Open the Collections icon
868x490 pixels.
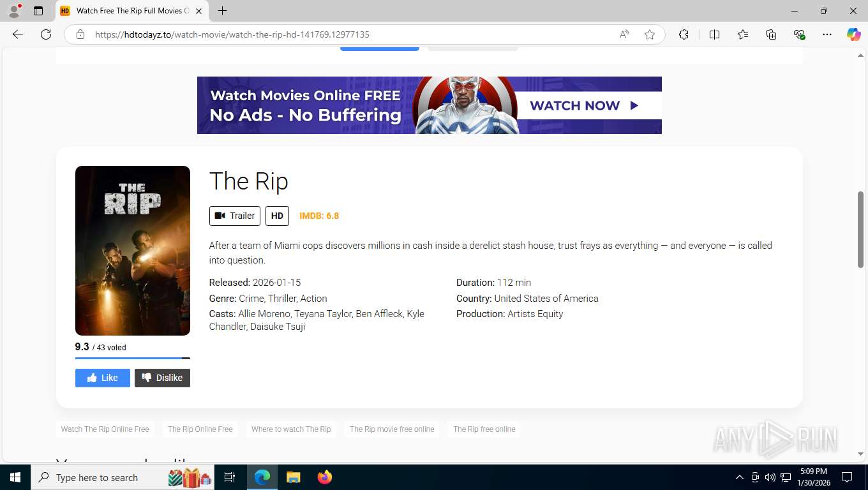coord(771,34)
